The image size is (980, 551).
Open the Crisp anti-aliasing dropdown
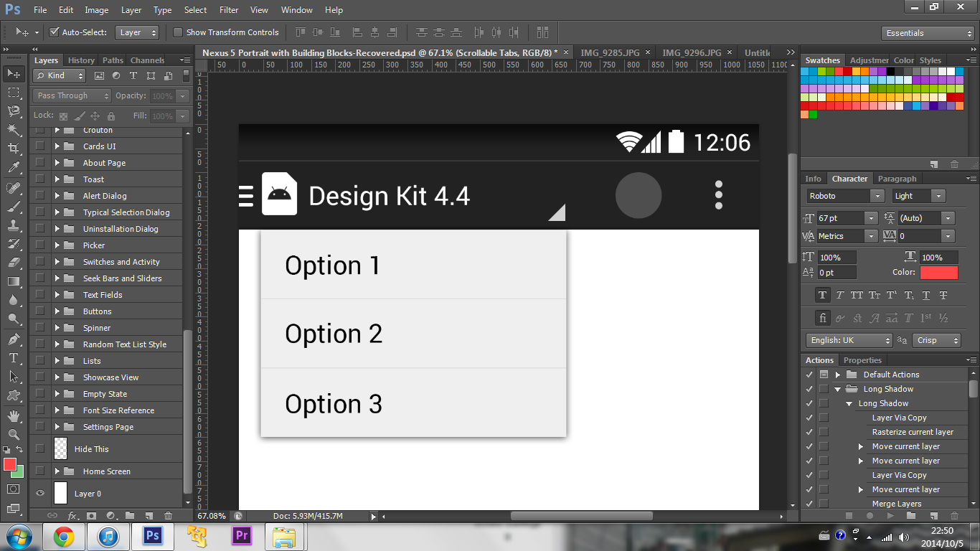pos(936,340)
